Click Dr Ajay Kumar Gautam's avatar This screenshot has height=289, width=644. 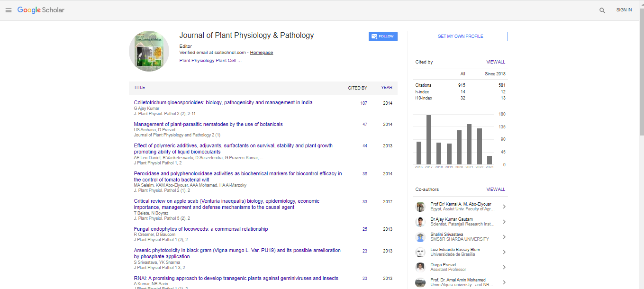pos(420,222)
